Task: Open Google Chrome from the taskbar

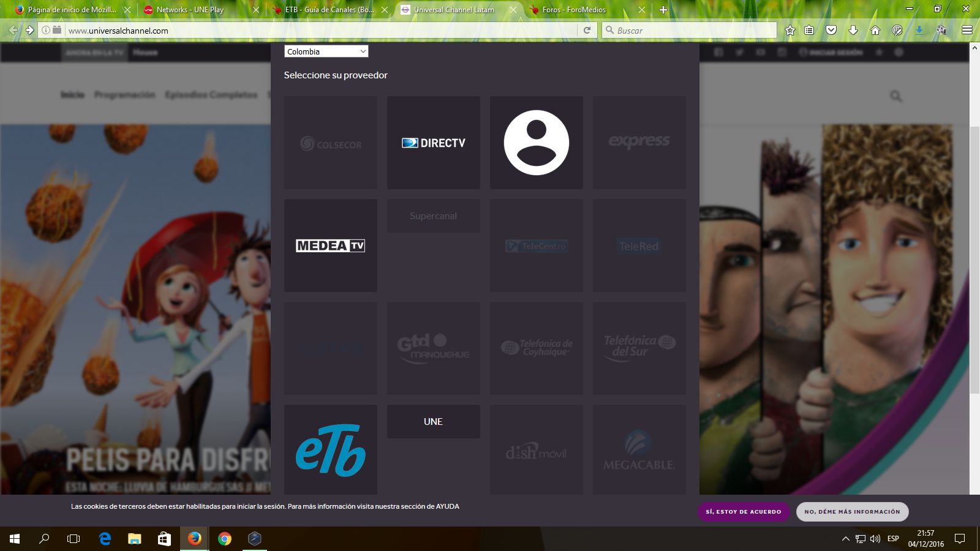Action: tap(225, 539)
